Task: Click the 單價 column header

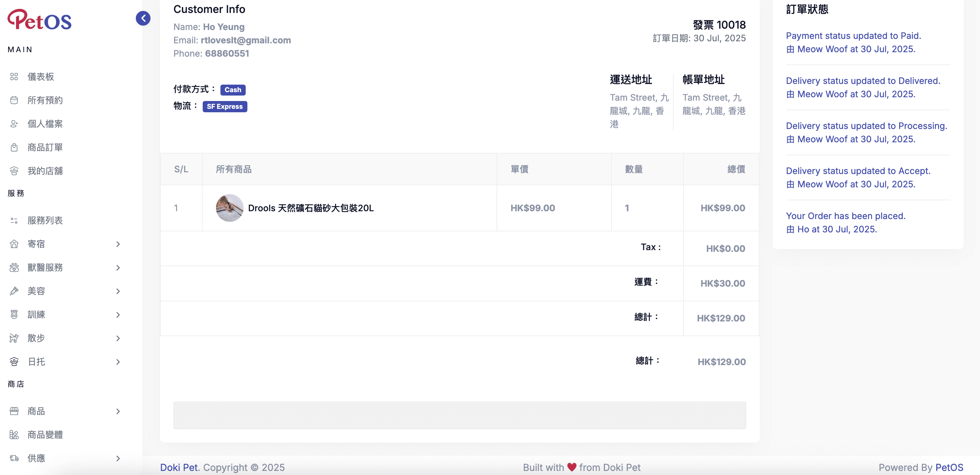Action: (519, 169)
